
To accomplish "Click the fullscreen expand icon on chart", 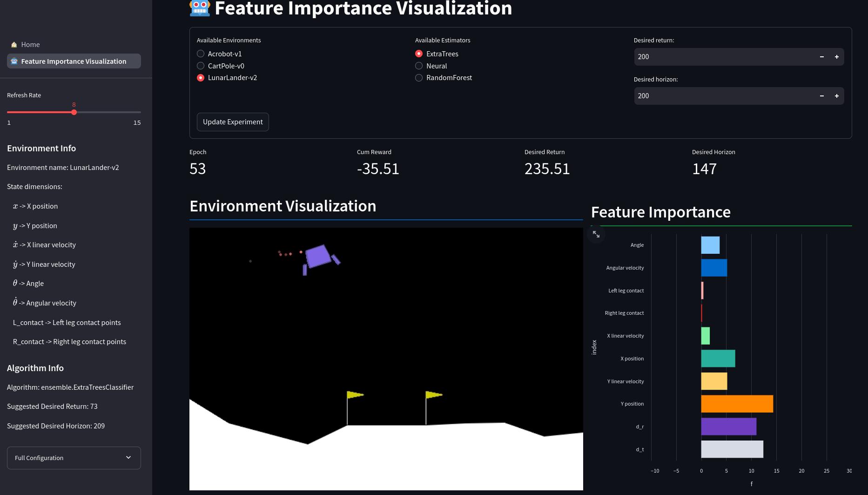I will (596, 234).
